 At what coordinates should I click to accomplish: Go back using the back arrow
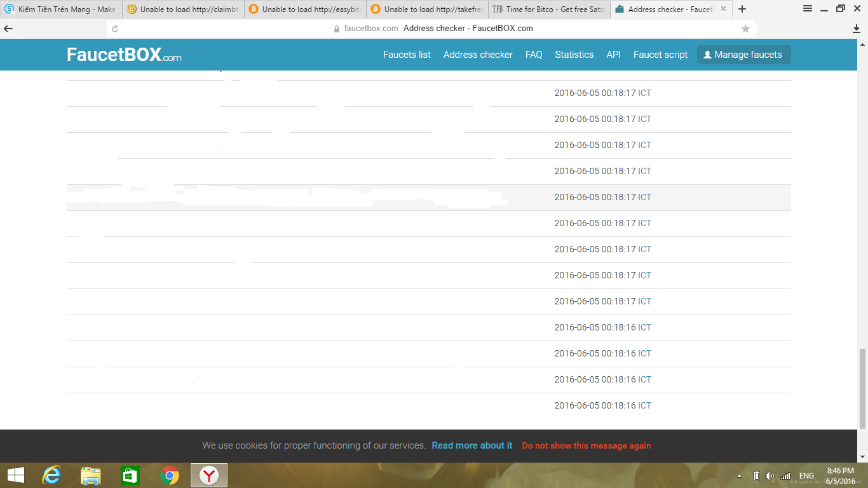(8, 29)
